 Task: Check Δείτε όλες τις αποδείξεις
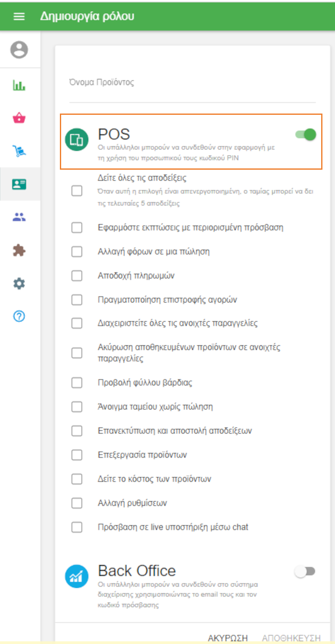(x=77, y=191)
